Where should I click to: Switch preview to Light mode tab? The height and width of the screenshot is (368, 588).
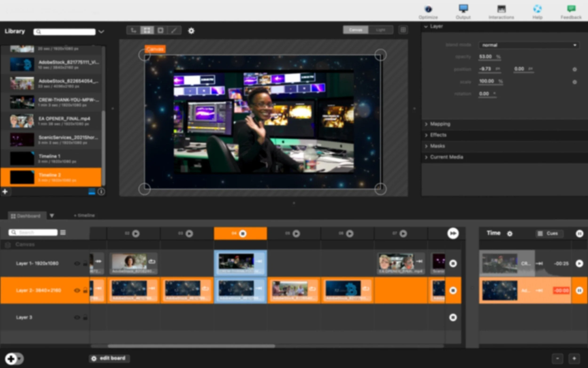(x=380, y=30)
